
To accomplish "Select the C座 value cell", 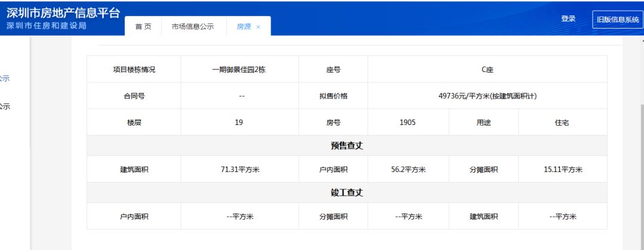I will coord(488,70).
